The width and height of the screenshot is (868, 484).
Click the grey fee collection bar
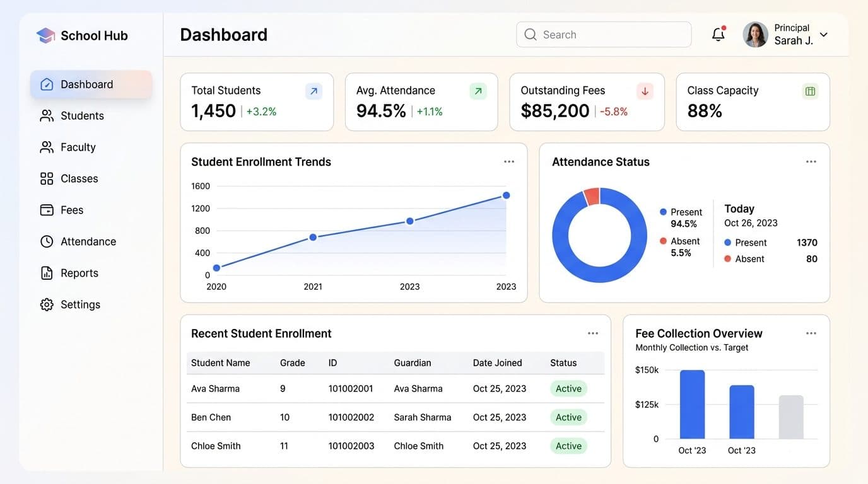[x=791, y=417]
